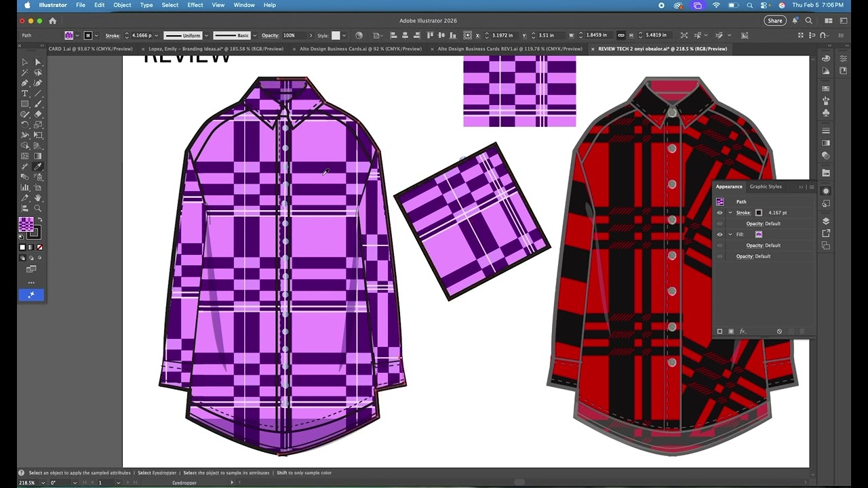Expand Appearance panel double-arrow button
Image resolution: width=868 pixels, height=488 pixels.
point(801,187)
